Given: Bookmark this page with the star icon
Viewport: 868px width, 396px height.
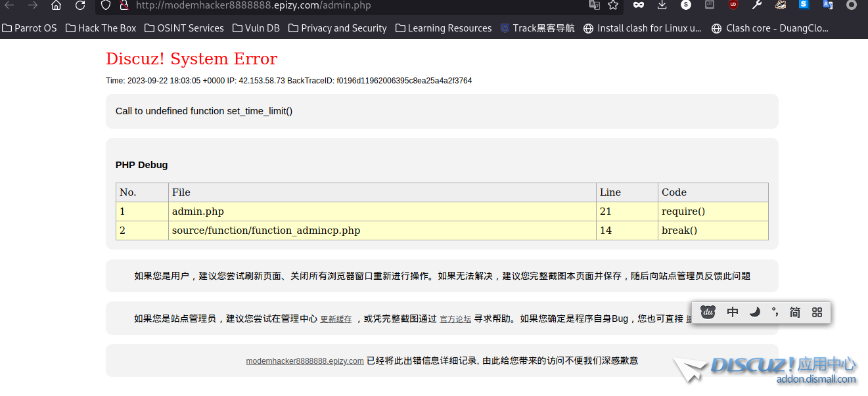Looking at the screenshot, I should coord(613,5).
